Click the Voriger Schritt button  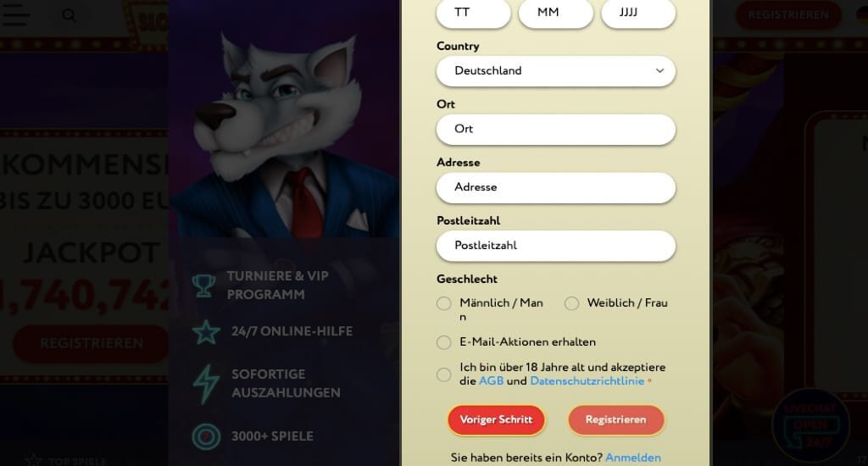tap(496, 420)
